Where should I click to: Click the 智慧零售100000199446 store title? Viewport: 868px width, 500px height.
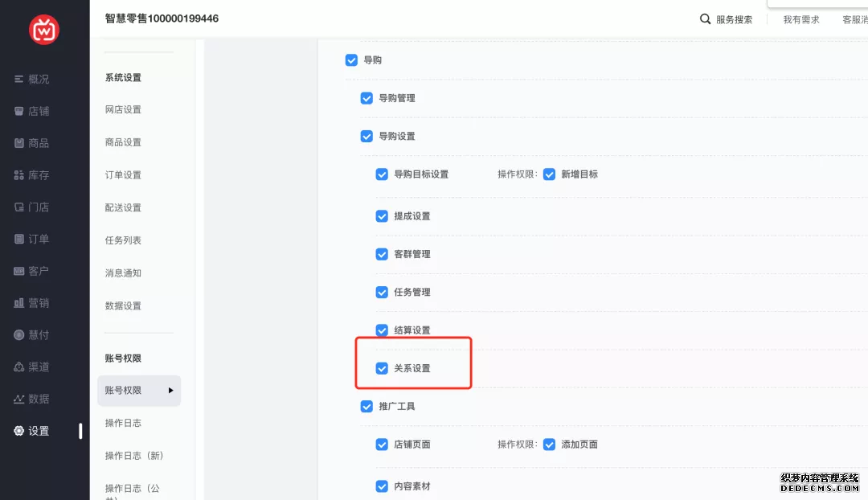click(162, 18)
